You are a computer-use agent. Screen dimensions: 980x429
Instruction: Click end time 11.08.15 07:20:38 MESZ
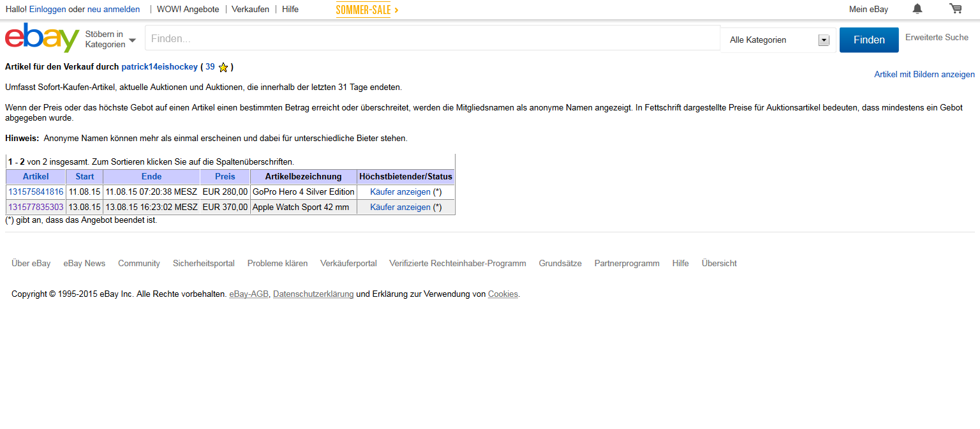pos(152,192)
